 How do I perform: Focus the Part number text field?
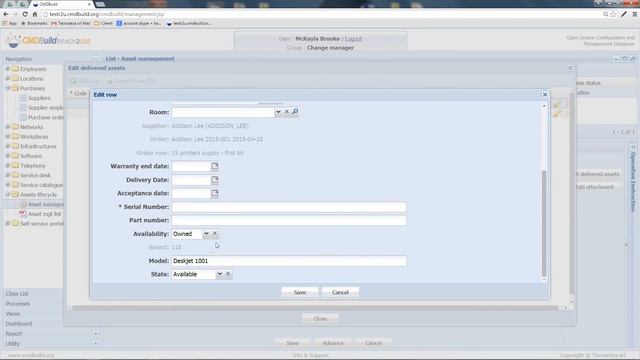pos(289,220)
